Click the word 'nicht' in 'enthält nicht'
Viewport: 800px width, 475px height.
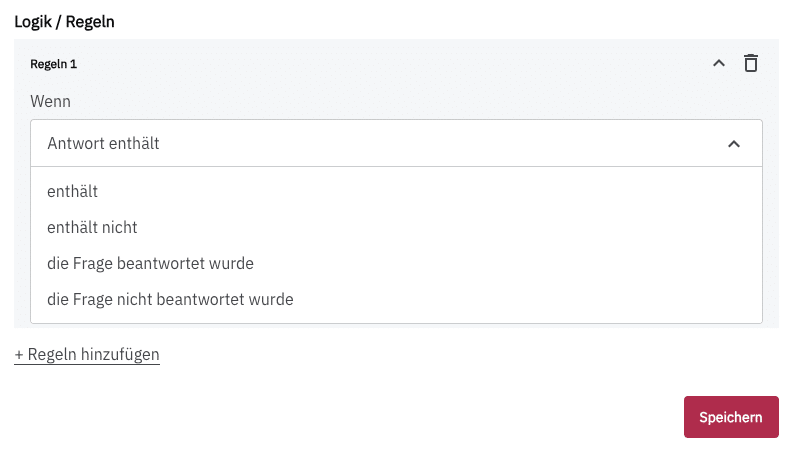(120, 227)
